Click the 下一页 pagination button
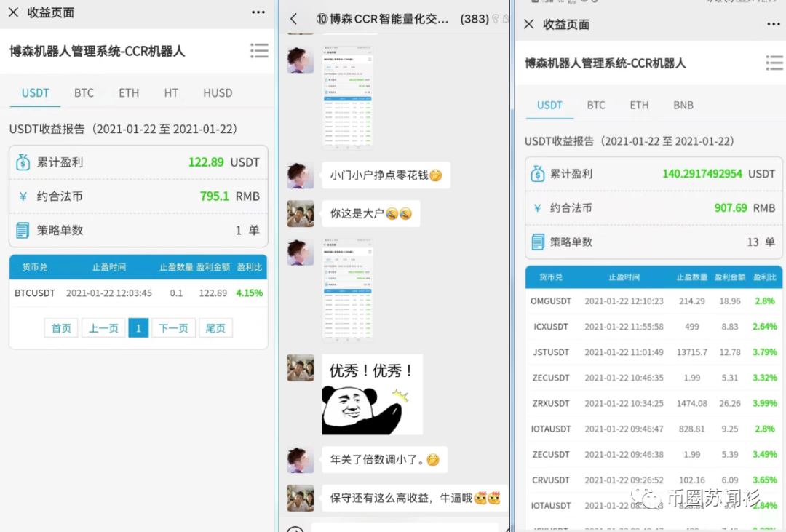Viewport: 786px width, 532px height. point(173,328)
